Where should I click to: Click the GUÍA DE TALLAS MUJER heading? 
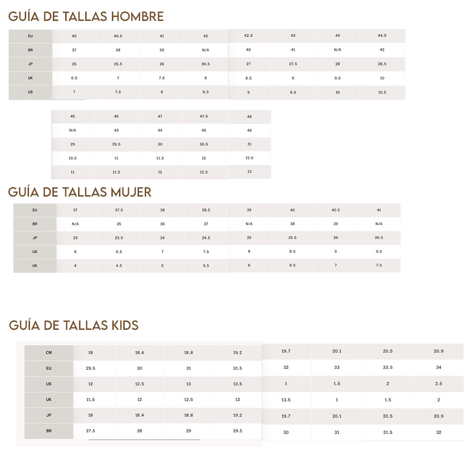tap(80, 192)
